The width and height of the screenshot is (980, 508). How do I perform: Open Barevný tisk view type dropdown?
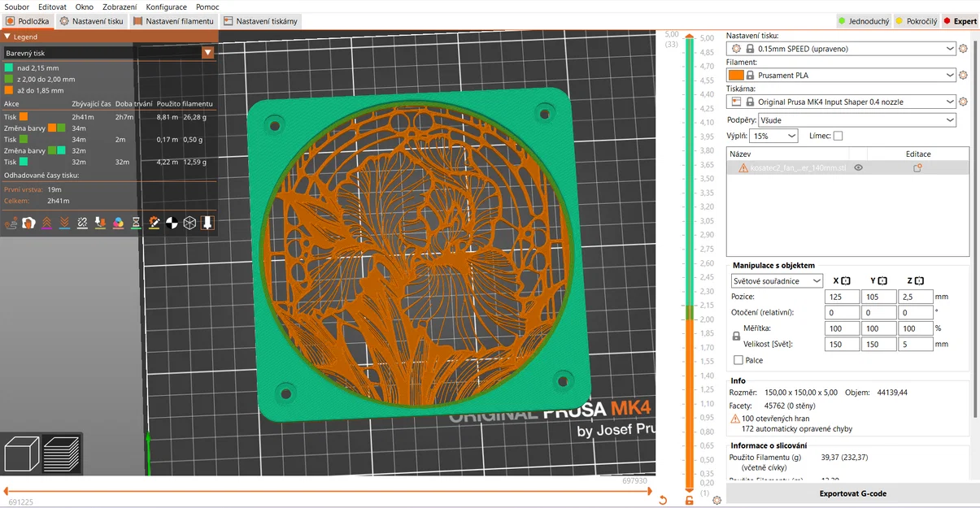(109, 53)
